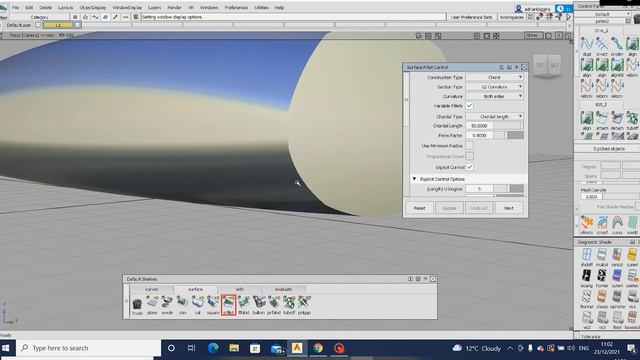Open the File menu
The height and width of the screenshot is (360, 640).
(16, 7)
